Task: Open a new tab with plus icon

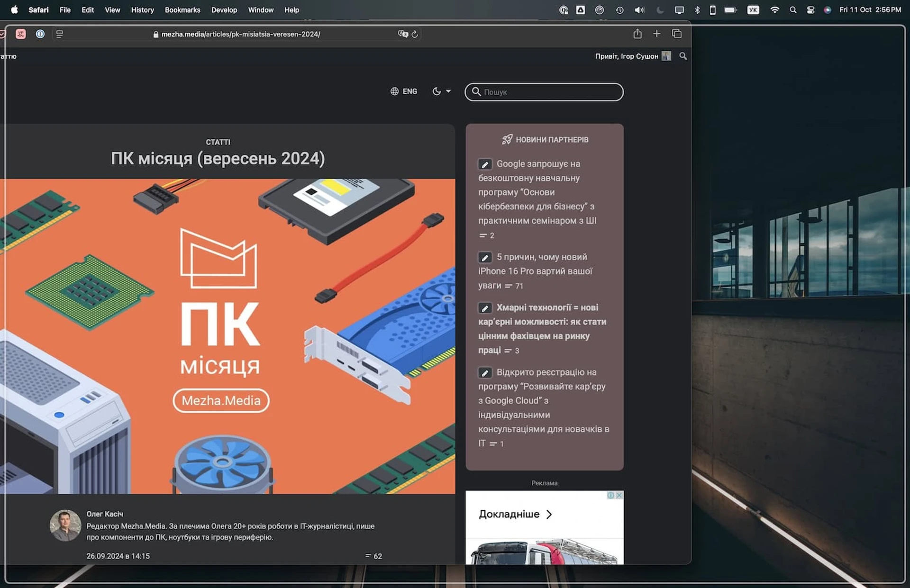Action: [x=656, y=34]
